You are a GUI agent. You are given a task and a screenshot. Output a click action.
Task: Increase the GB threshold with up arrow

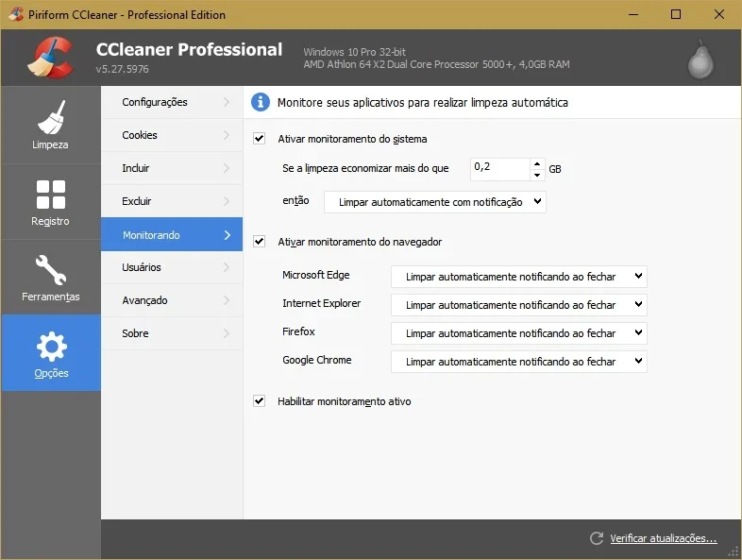coord(537,163)
